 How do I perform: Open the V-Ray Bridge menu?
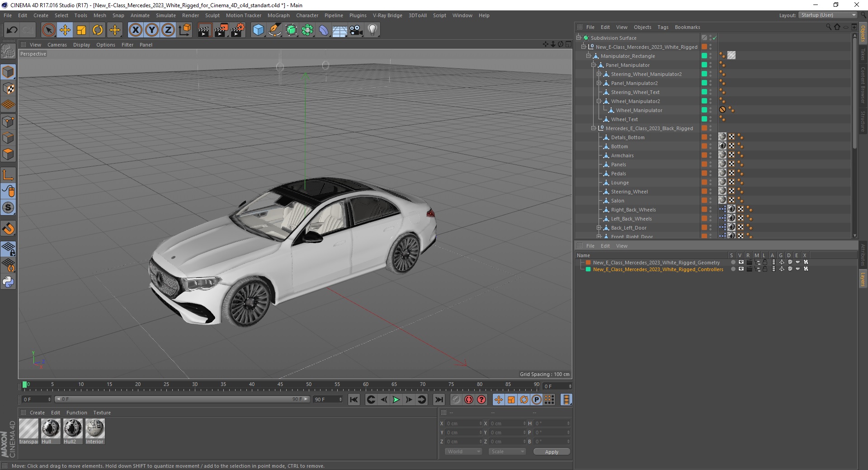click(x=387, y=15)
